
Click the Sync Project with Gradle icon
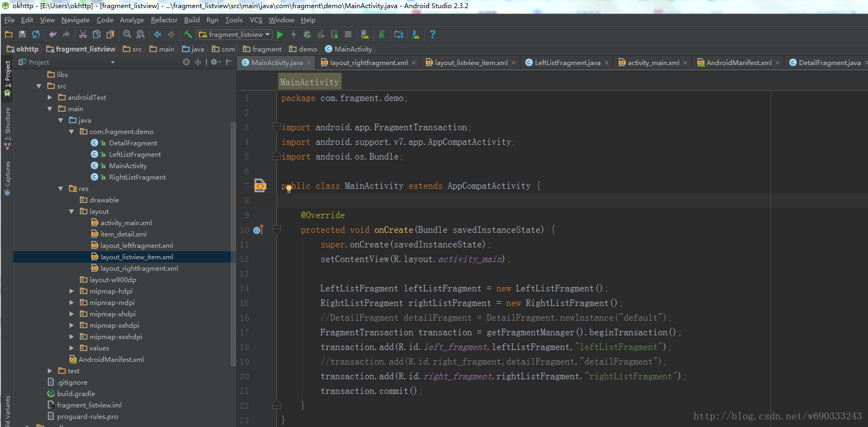(x=382, y=34)
